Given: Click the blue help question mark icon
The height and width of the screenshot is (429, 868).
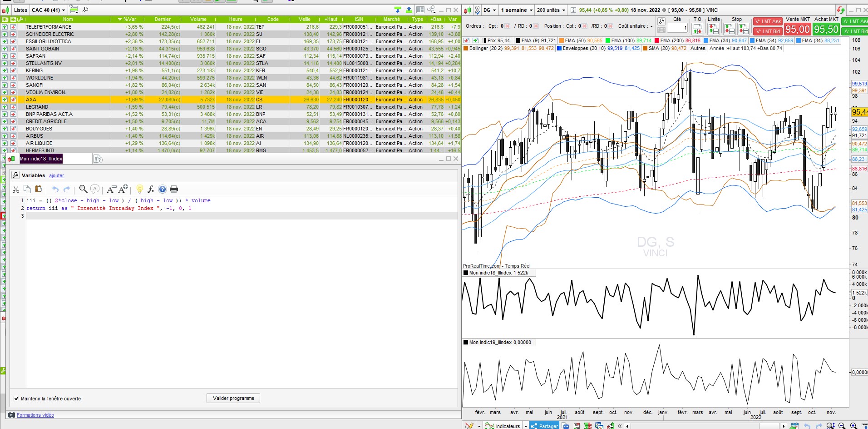Looking at the screenshot, I should [x=162, y=190].
